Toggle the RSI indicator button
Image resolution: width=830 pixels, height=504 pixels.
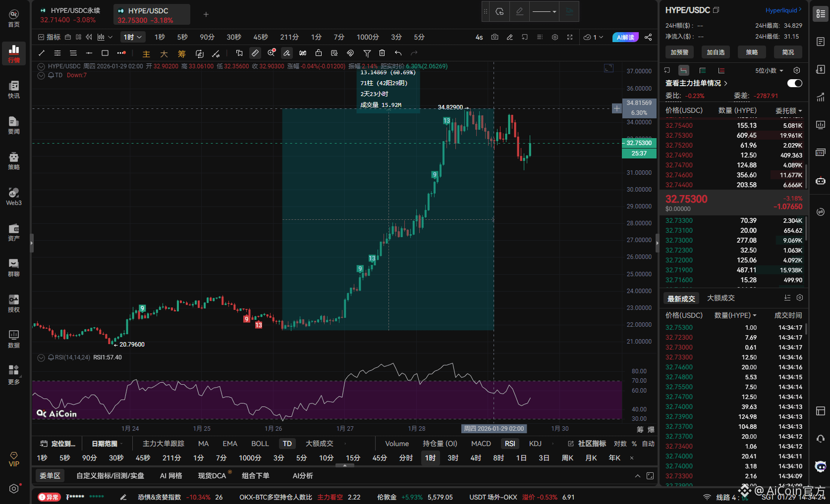[509, 444]
